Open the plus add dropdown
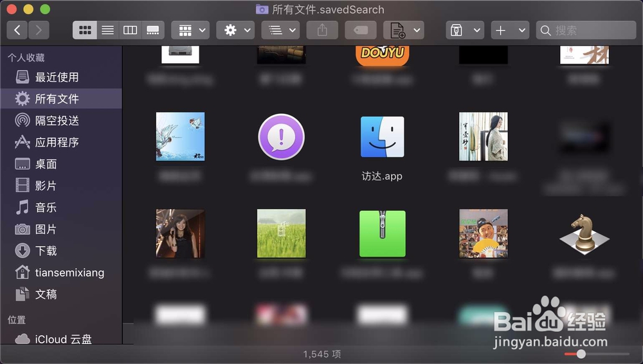The width and height of the screenshot is (643, 364). [x=510, y=30]
